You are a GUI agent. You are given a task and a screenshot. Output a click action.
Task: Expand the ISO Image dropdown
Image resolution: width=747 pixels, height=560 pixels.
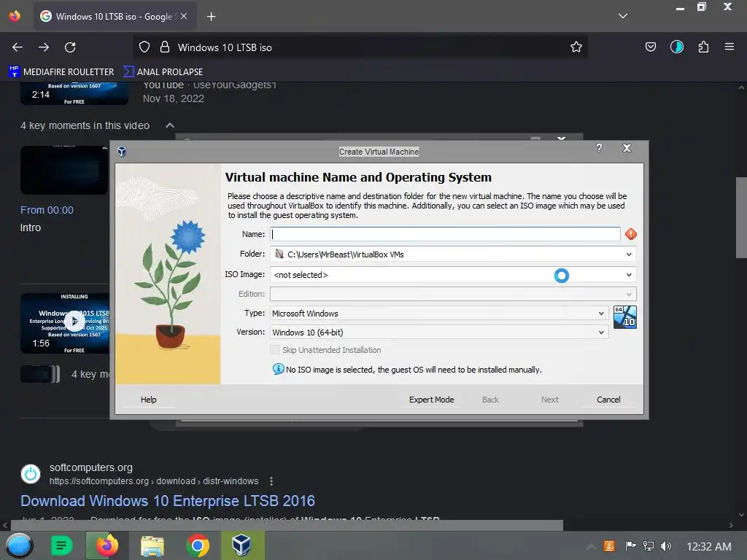coord(629,275)
